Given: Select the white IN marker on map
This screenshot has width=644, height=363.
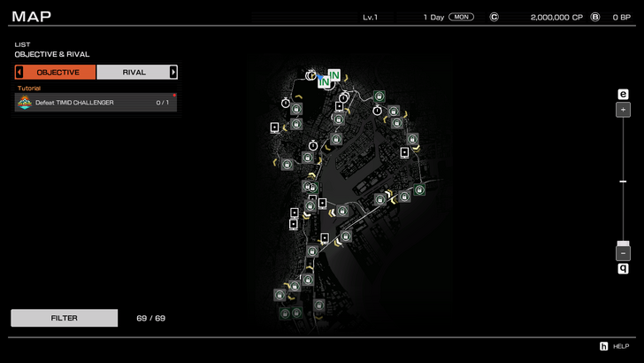Looking at the screenshot, I should (x=324, y=81).
